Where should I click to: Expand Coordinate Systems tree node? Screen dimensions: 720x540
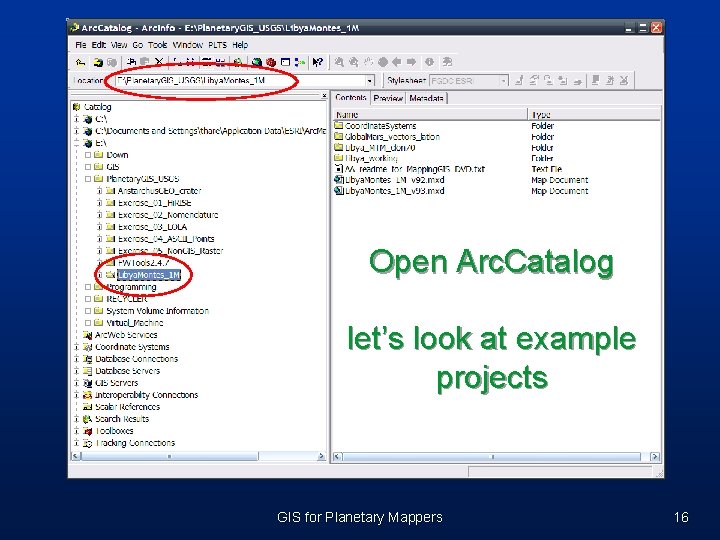point(77,347)
